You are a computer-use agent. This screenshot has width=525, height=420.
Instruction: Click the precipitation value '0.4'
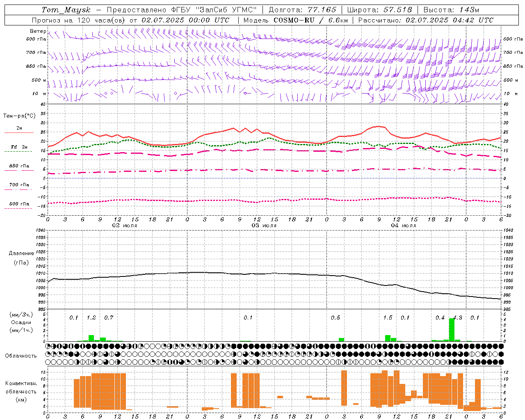click(440, 318)
